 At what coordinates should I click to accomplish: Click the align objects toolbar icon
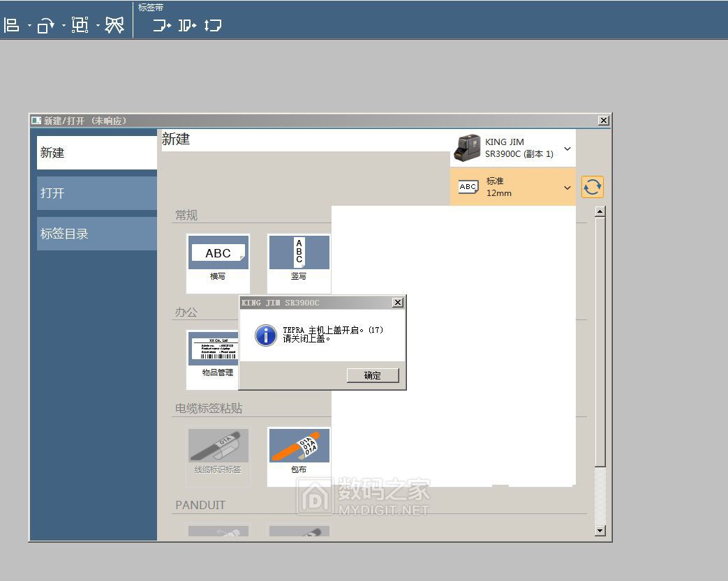[x=12, y=25]
